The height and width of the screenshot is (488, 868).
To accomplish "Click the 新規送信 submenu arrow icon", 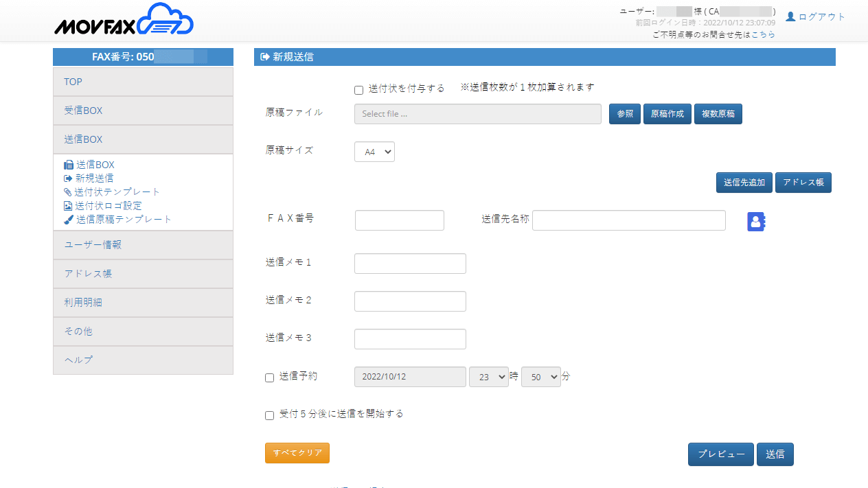I will point(68,178).
